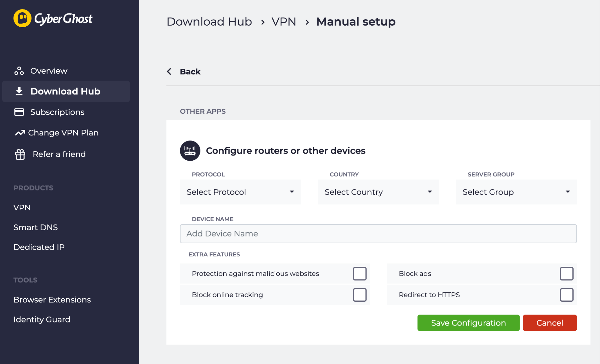Open Refer a friend menu item
The image size is (600, 364).
[59, 154]
